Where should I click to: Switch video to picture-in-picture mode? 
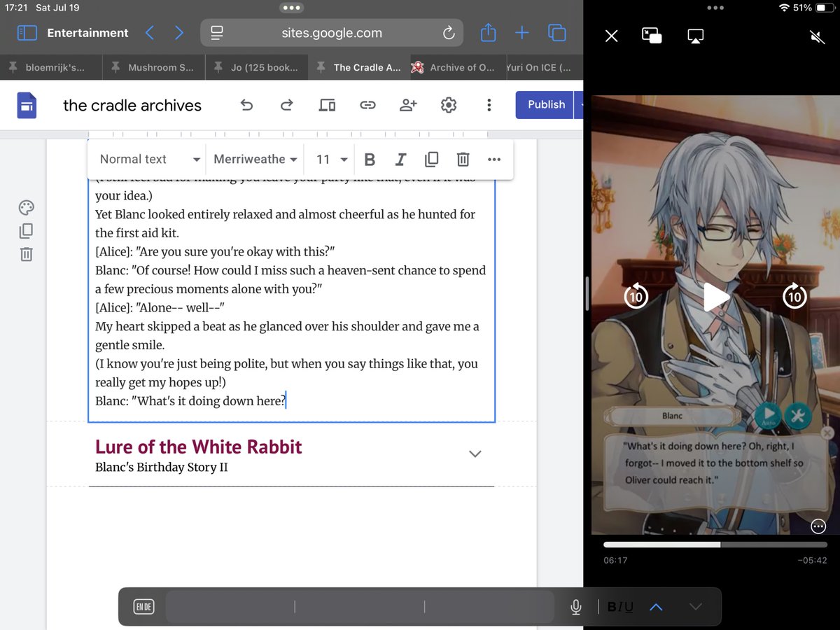pyautogui.click(x=652, y=36)
